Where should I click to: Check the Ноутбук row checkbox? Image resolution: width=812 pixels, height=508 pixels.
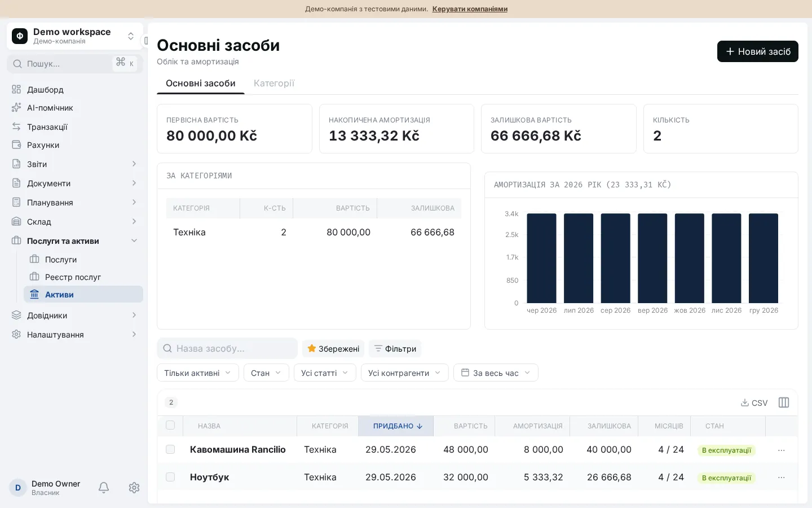(170, 478)
